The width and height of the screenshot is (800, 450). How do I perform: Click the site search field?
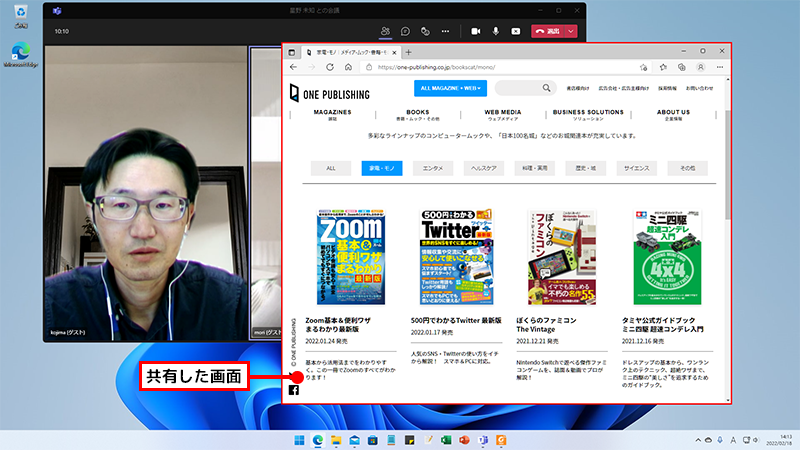tap(519, 88)
